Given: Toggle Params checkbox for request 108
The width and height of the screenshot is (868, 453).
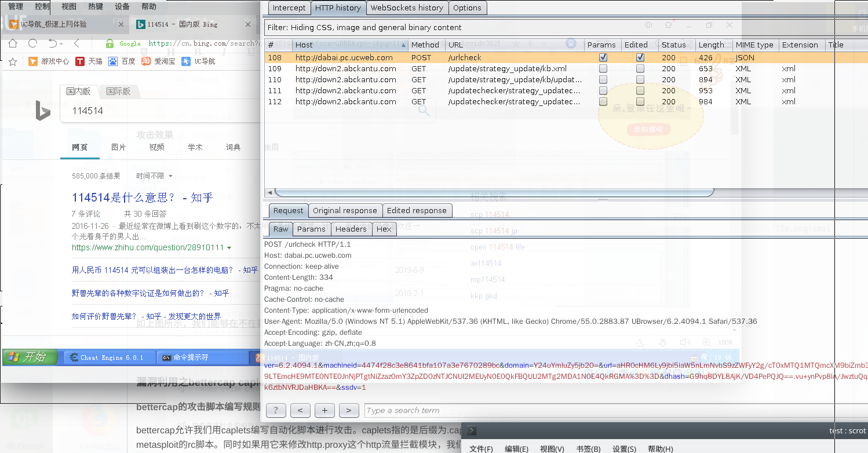Looking at the screenshot, I should tap(603, 57).
